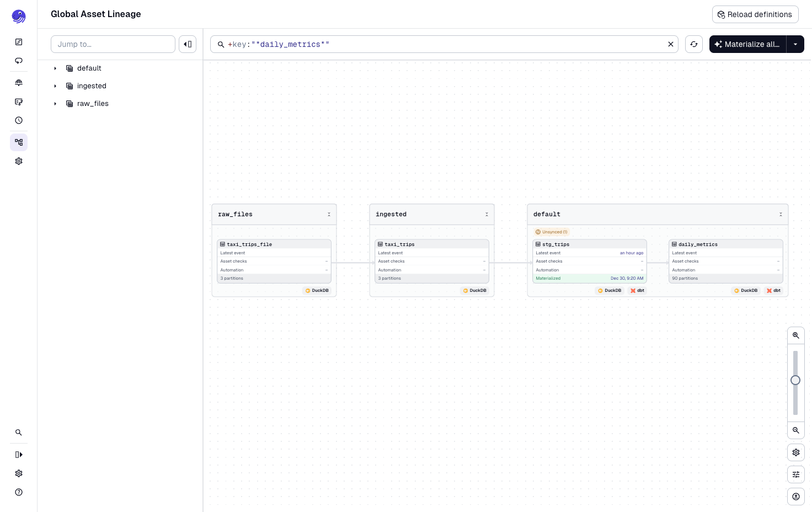Viewport: 812px width, 512px height.
Task: Select the Runs icon in left sidebar
Action: coord(19,61)
